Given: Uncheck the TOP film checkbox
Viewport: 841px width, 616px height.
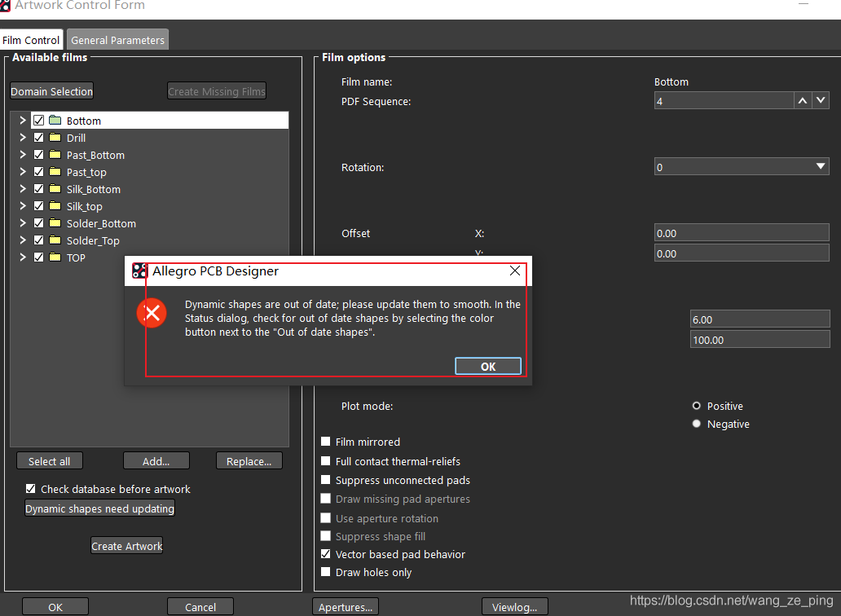Looking at the screenshot, I should [38, 257].
